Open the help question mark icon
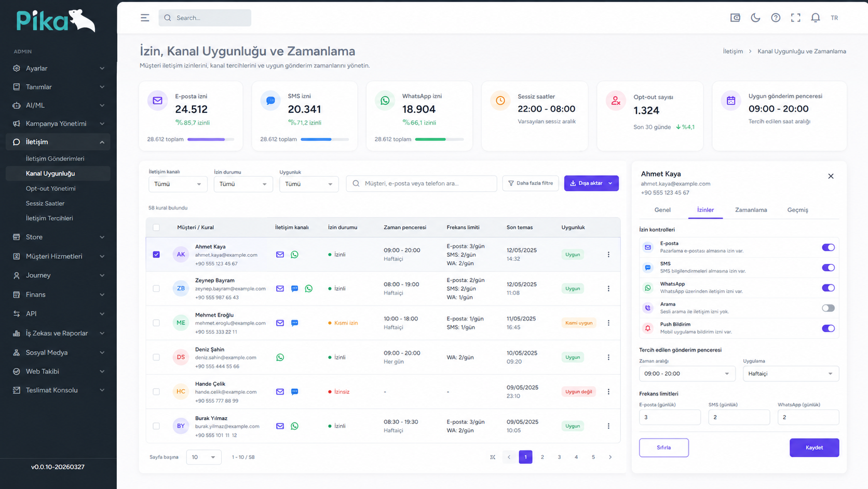Viewport: 868px width, 489px height. [776, 18]
